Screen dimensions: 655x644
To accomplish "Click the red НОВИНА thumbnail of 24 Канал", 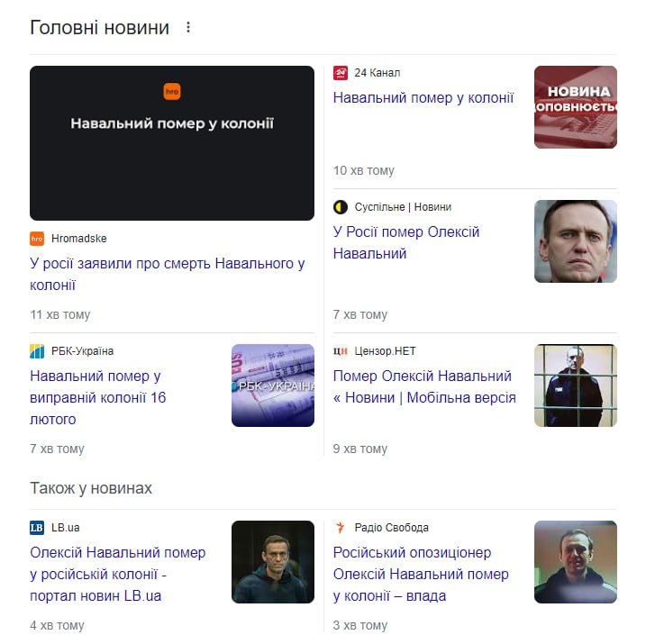I will pyautogui.click(x=575, y=107).
